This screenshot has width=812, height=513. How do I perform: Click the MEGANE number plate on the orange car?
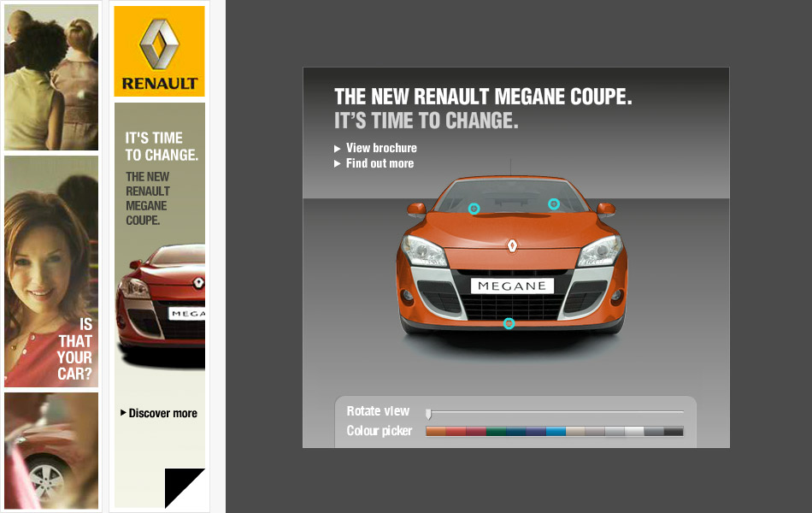pos(512,286)
